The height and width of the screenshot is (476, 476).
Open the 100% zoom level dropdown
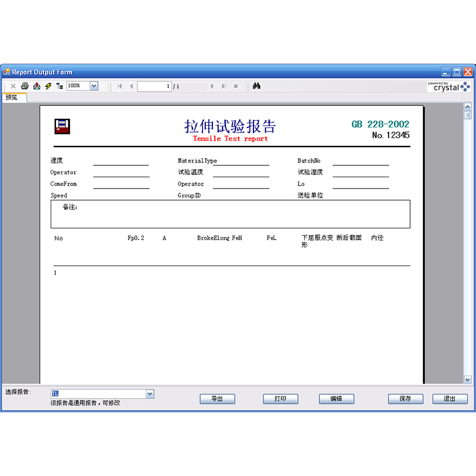click(93, 86)
